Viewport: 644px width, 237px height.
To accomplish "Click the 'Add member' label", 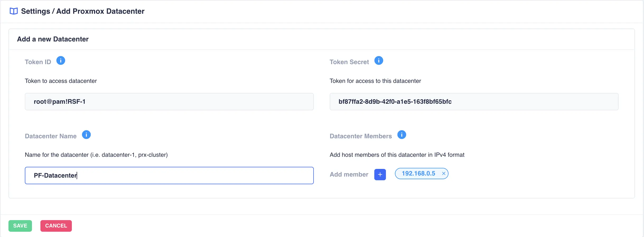I will pyautogui.click(x=349, y=174).
